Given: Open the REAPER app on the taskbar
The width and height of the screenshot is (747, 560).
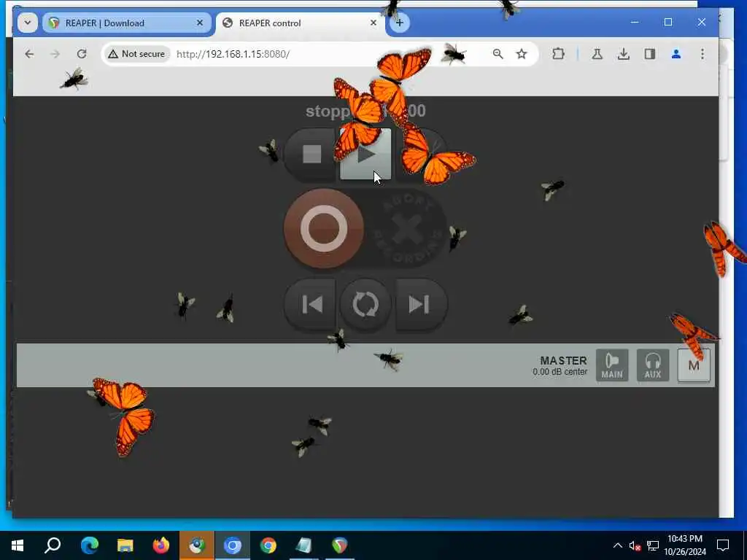Looking at the screenshot, I should tap(340, 545).
